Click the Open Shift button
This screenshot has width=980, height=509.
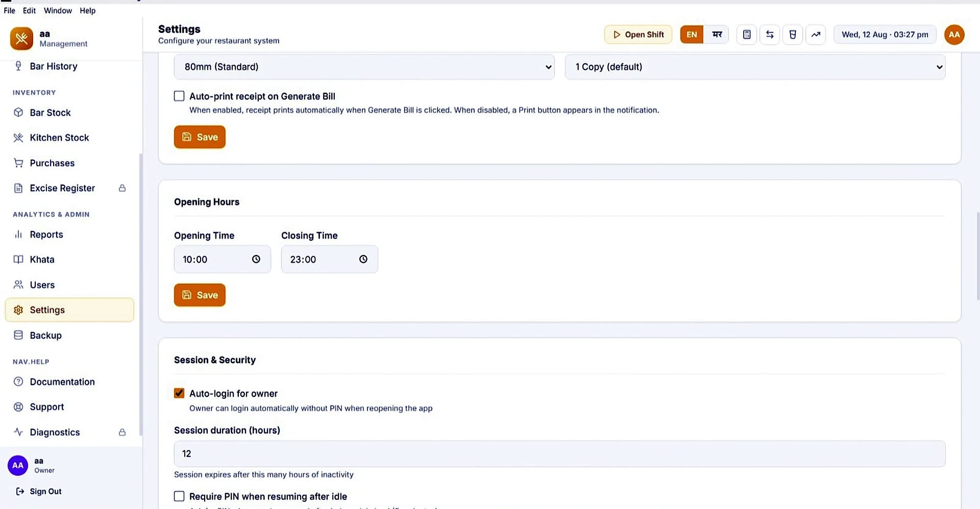click(x=638, y=35)
